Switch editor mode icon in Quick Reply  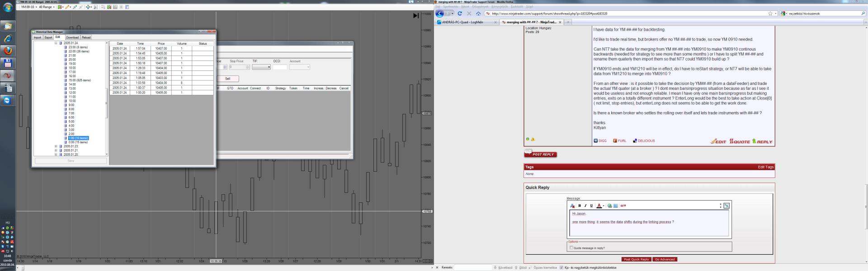point(726,206)
